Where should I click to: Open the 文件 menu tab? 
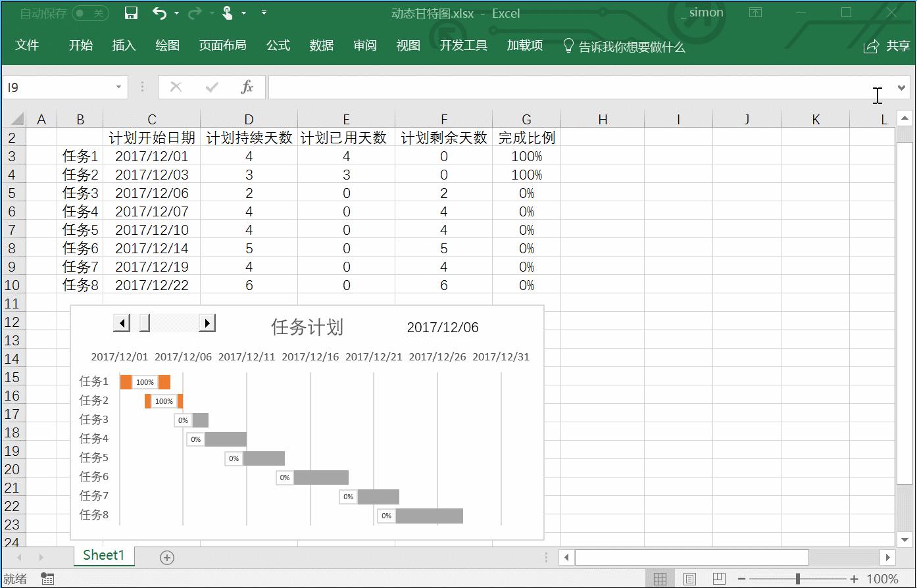click(x=27, y=45)
